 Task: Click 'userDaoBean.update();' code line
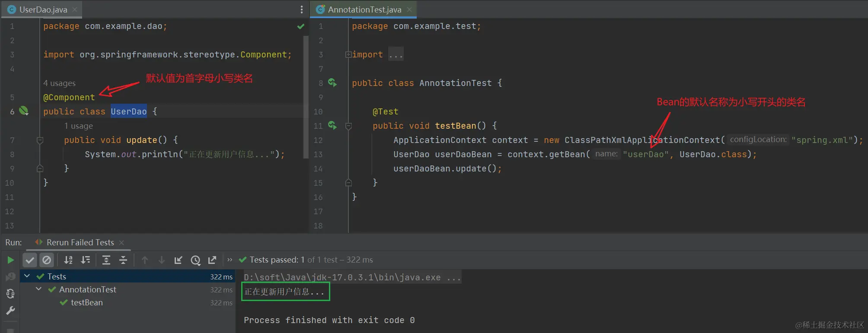pyautogui.click(x=447, y=168)
